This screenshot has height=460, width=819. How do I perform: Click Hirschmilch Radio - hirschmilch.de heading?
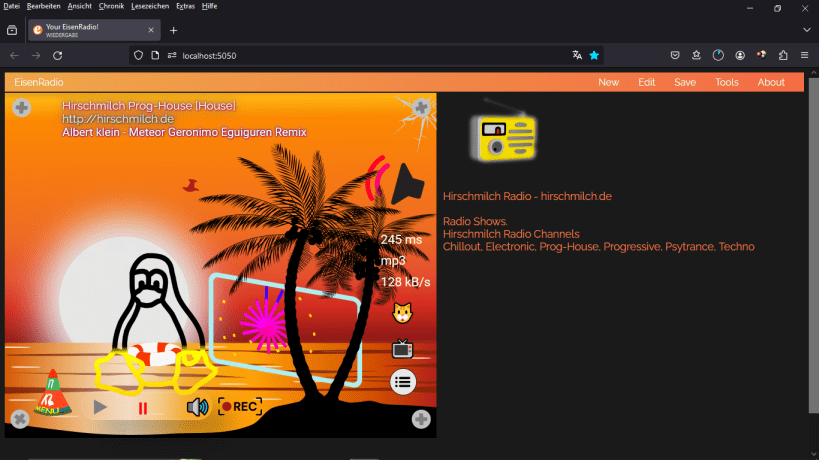coord(527,196)
